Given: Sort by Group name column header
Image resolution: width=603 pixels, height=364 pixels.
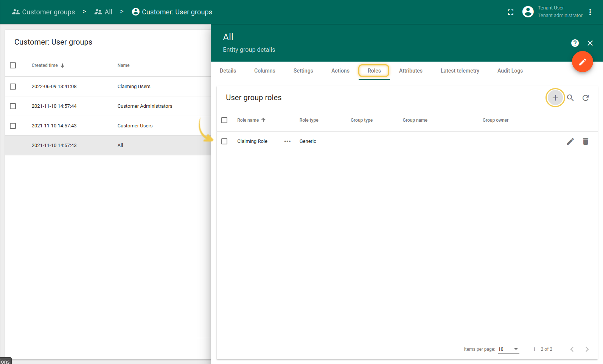Looking at the screenshot, I should [415, 120].
